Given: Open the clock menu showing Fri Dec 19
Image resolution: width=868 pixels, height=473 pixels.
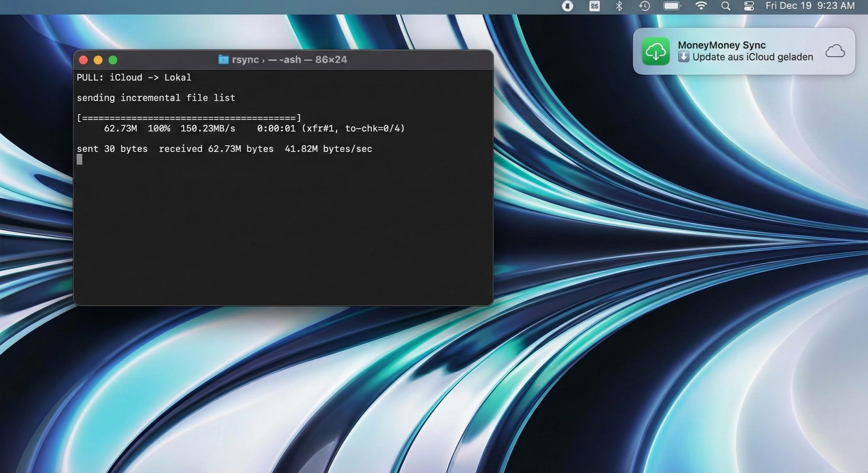Looking at the screenshot, I should pos(789,6).
